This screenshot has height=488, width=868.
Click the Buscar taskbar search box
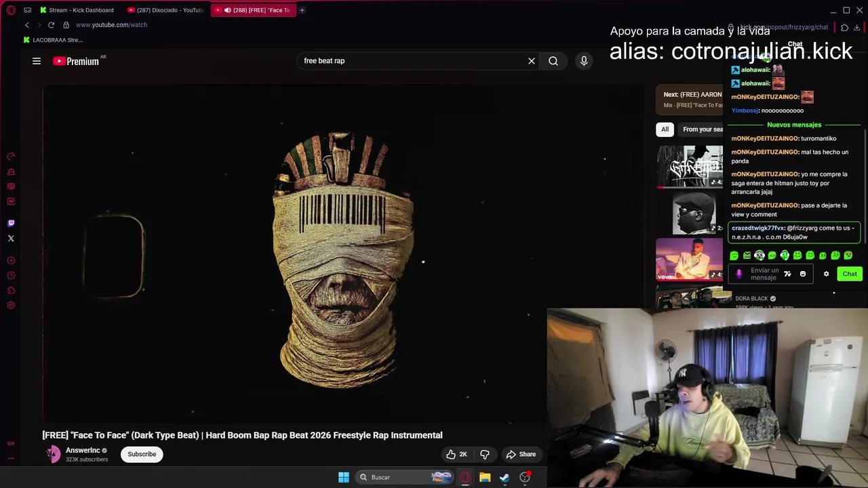point(406,477)
